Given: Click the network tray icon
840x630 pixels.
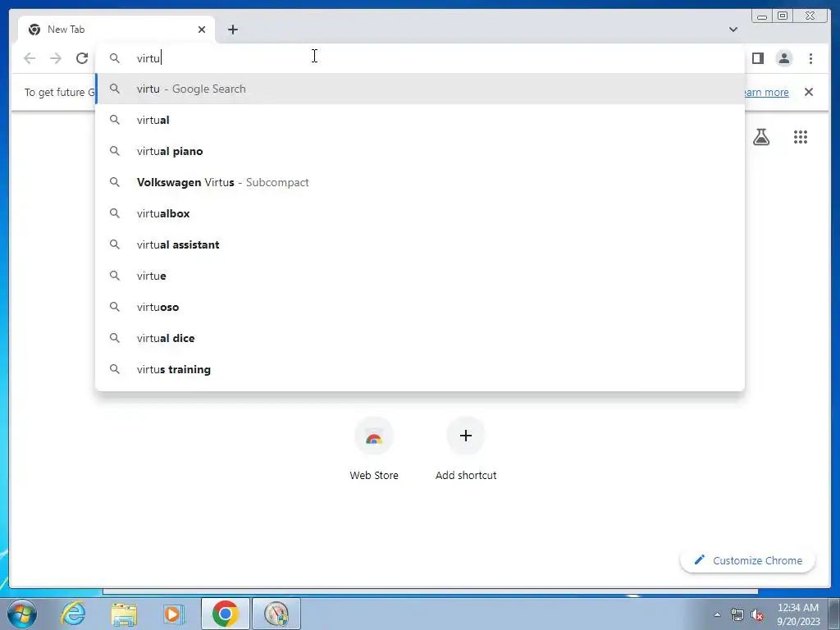Looking at the screenshot, I should (737, 615).
